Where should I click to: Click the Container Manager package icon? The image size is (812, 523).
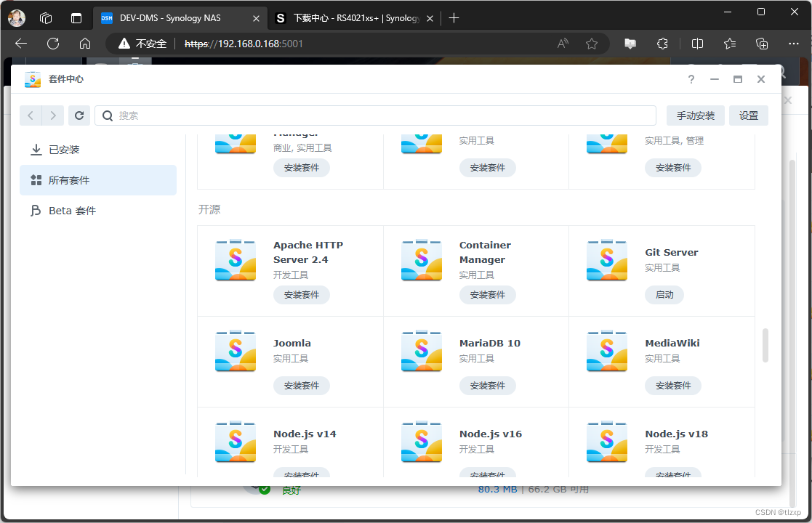[x=422, y=260]
